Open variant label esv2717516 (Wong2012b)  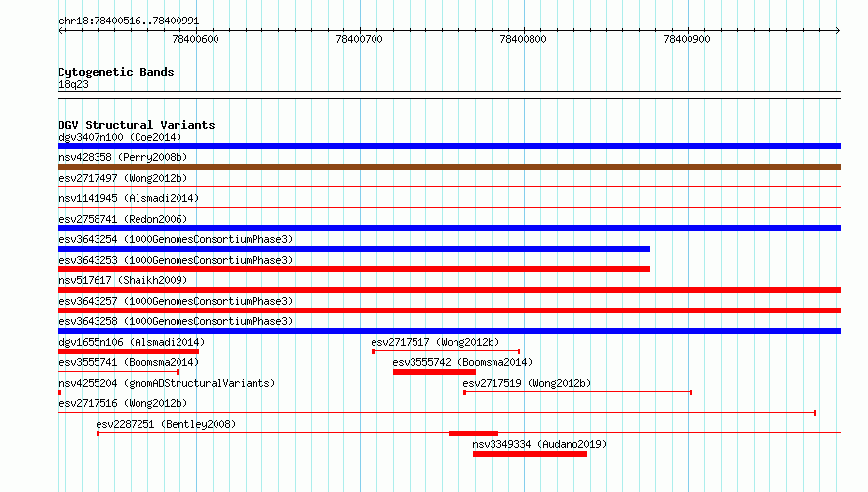click(123, 403)
